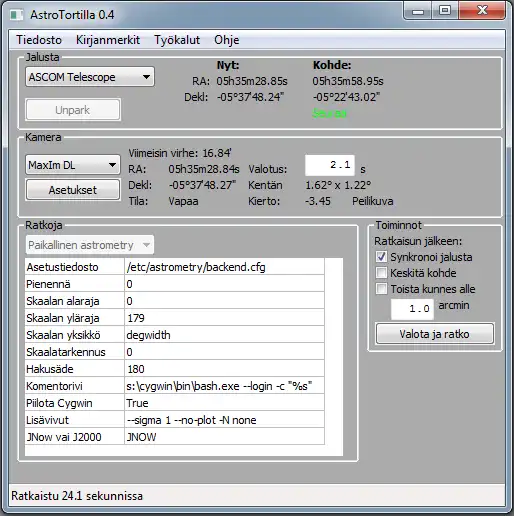Select the Skaalatarkennus value cell

point(224,352)
